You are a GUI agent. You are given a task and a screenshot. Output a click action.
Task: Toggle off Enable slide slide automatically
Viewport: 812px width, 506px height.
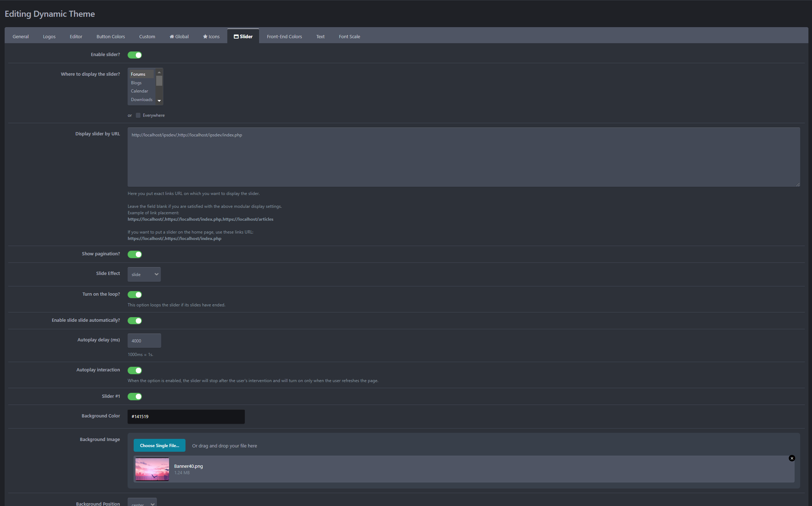point(134,320)
